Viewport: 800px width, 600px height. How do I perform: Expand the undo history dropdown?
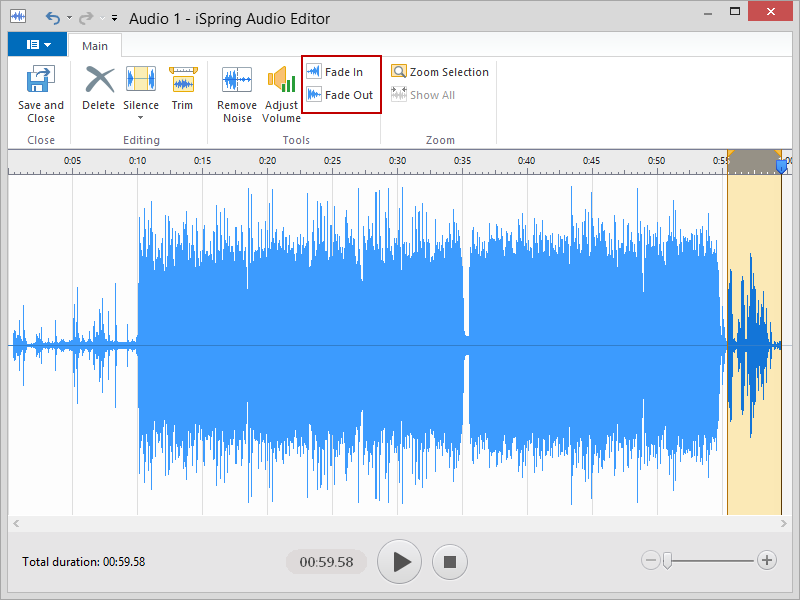(x=69, y=18)
